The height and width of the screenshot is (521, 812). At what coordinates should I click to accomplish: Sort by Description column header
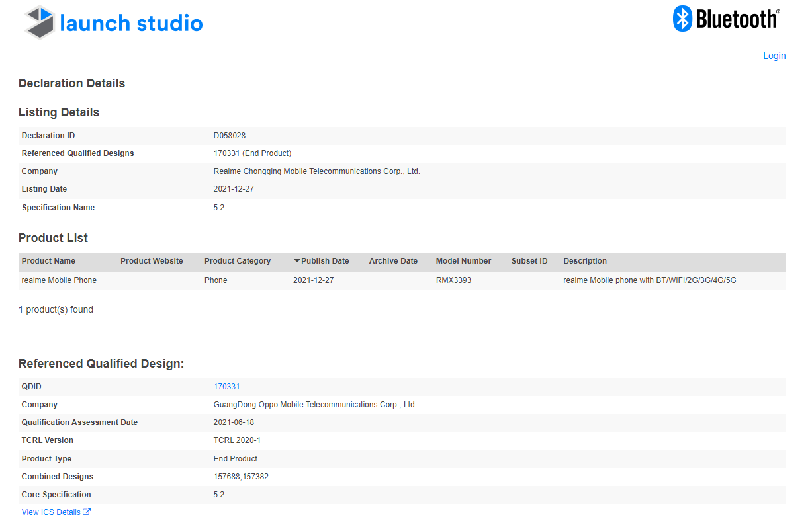pos(585,261)
